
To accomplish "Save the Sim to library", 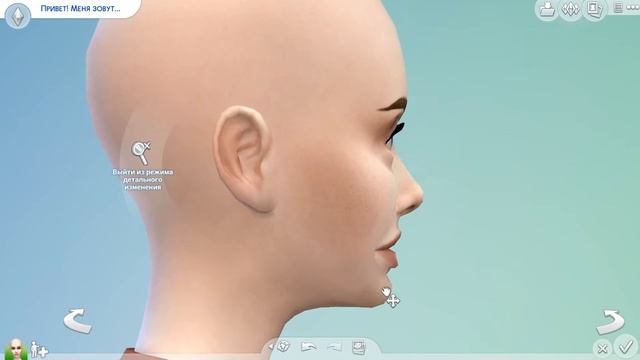I will point(547,9).
